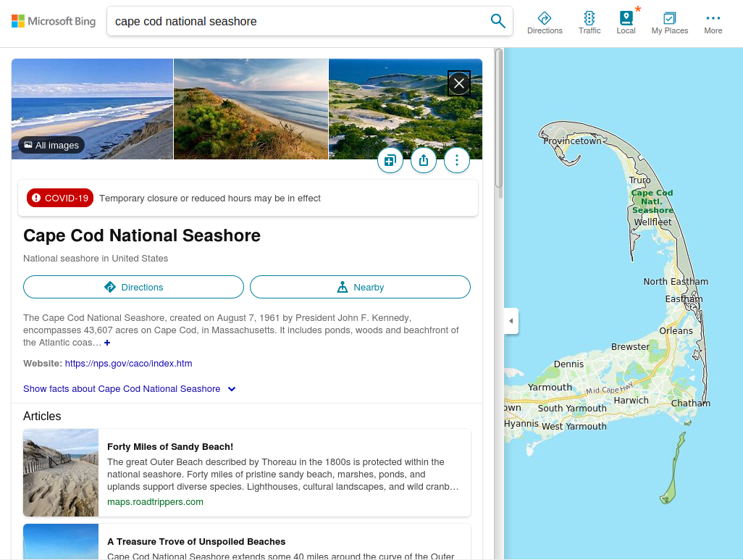Click Harwich on the map
This screenshot has width=743, height=560.
click(x=631, y=400)
